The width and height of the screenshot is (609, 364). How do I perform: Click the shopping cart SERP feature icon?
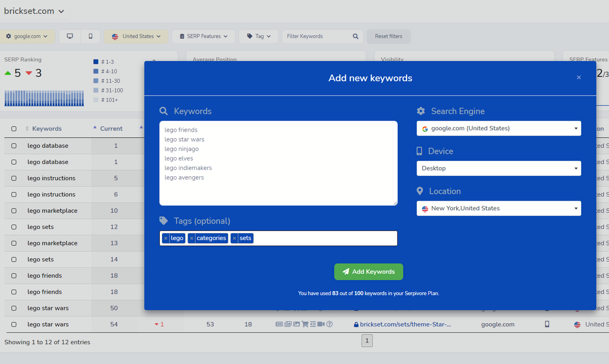tap(305, 324)
